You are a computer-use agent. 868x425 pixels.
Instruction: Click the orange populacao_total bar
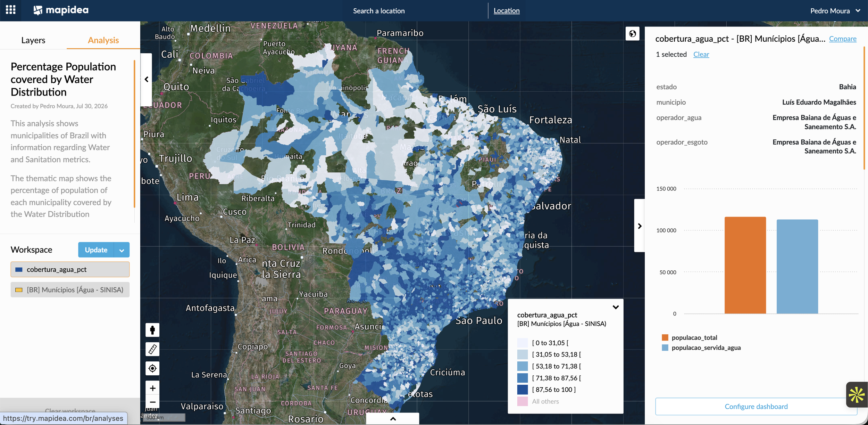pyautogui.click(x=745, y=265)
